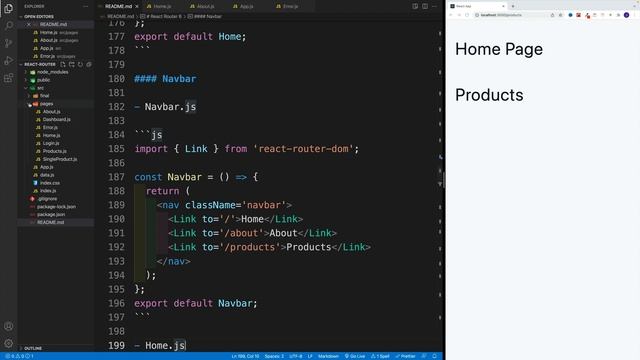
Task: Expand the public folder
Action: coord(43,80)
